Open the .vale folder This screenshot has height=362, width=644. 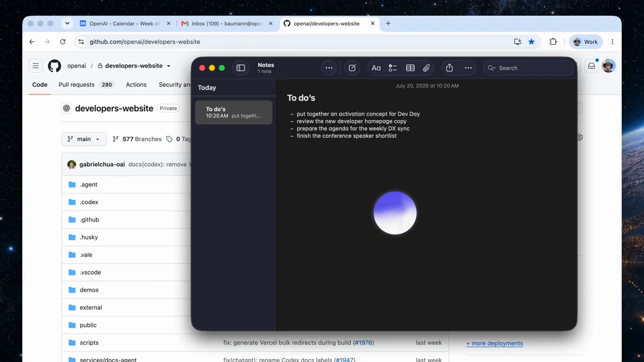(x=86, y=255)
